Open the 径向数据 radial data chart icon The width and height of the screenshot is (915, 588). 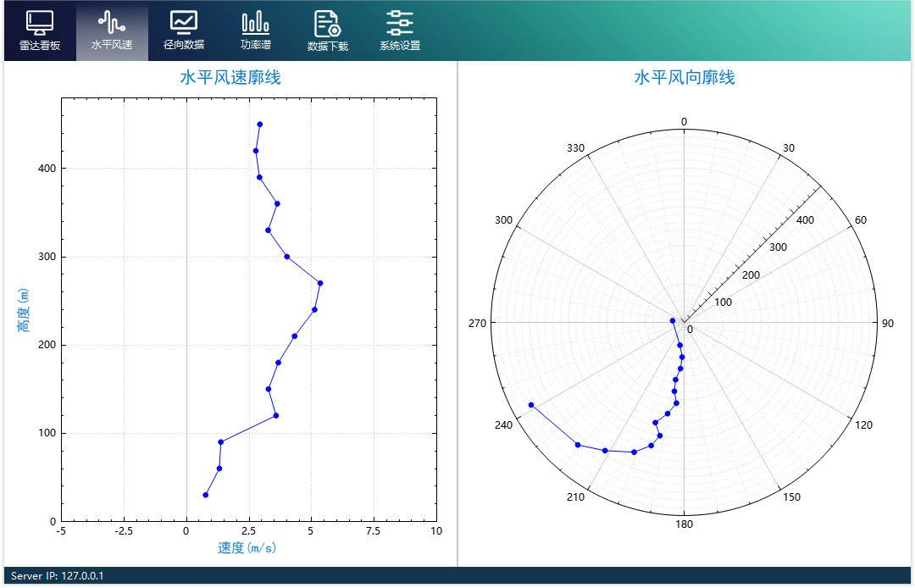point(184,24)
